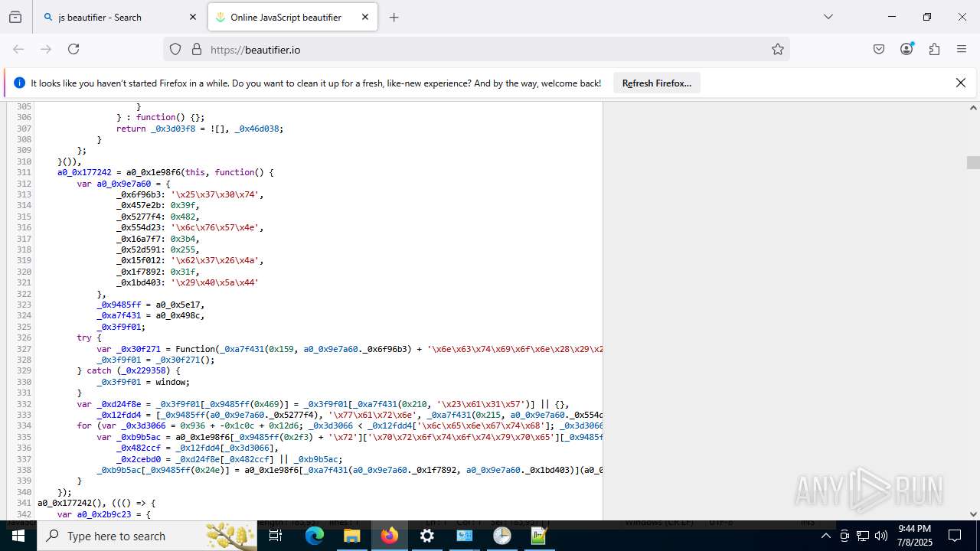Open File Explorer from the taskbar
This screenshot has height=551, width=980.
point(351,536)
